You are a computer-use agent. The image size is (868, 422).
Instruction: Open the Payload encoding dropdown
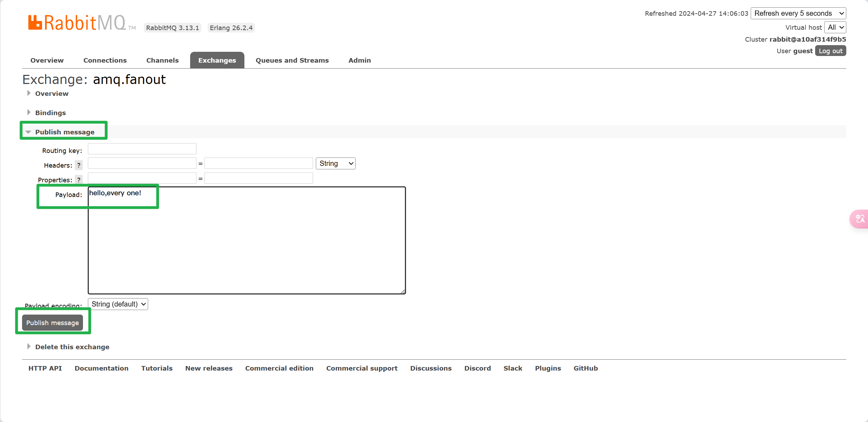pyautogui.click(x=118, y=304)
